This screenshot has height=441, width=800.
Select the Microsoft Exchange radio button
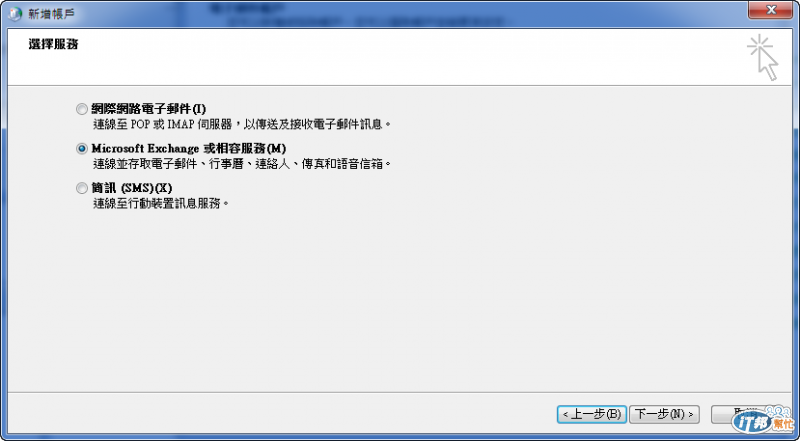(x=82, y=149)
